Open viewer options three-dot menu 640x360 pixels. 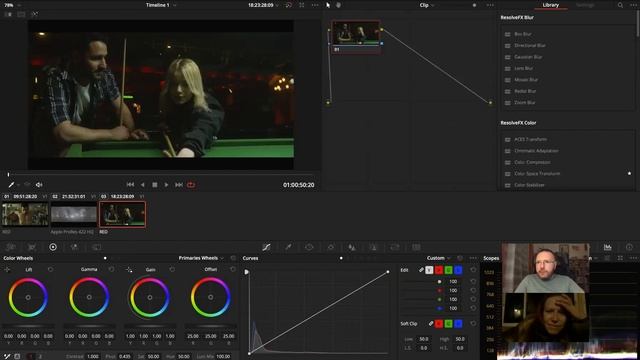pos(315,5)
